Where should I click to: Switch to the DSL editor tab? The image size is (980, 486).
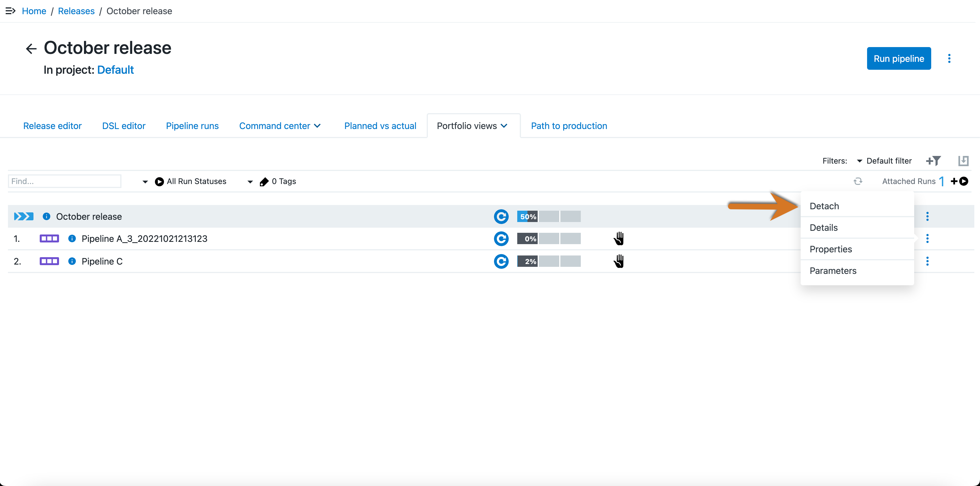click(124, 126)
